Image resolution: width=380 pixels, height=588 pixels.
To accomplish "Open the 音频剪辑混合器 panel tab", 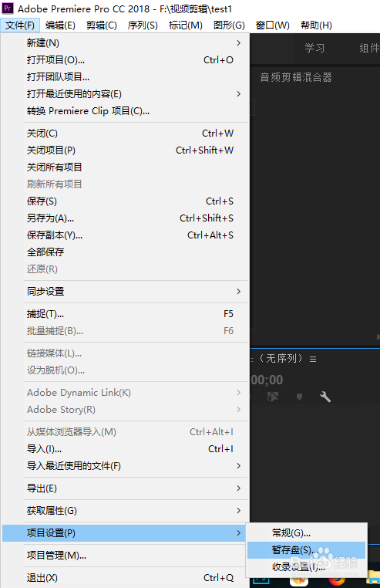I will 296,77.
